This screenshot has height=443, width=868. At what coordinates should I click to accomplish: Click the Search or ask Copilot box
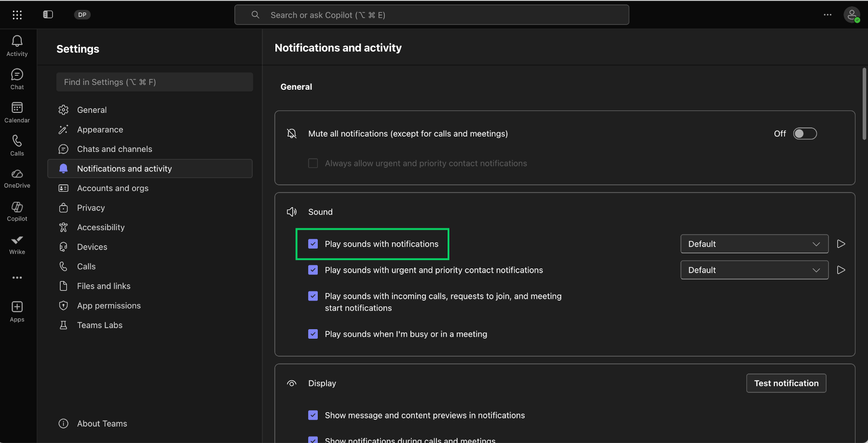432,15
